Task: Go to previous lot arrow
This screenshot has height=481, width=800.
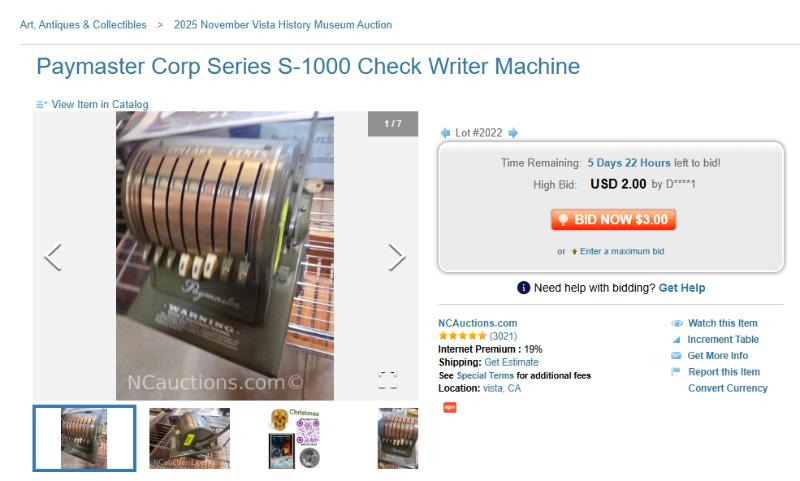Action: pos(445,133)
